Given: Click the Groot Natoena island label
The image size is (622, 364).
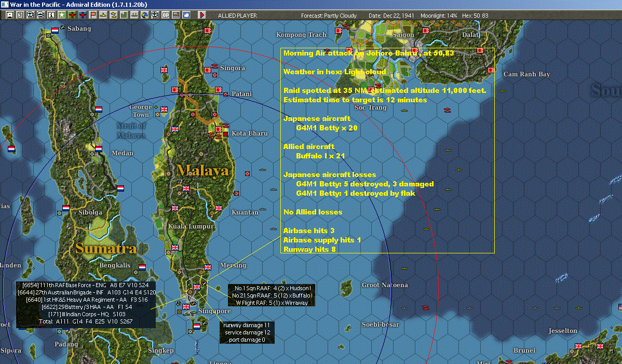Looking at the screenshot, I should [x=384, y=285].
